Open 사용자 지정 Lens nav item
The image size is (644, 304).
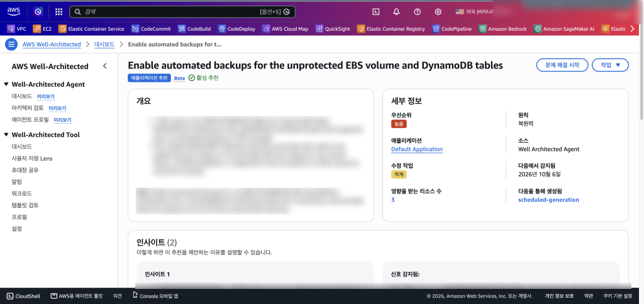(32, 158)
